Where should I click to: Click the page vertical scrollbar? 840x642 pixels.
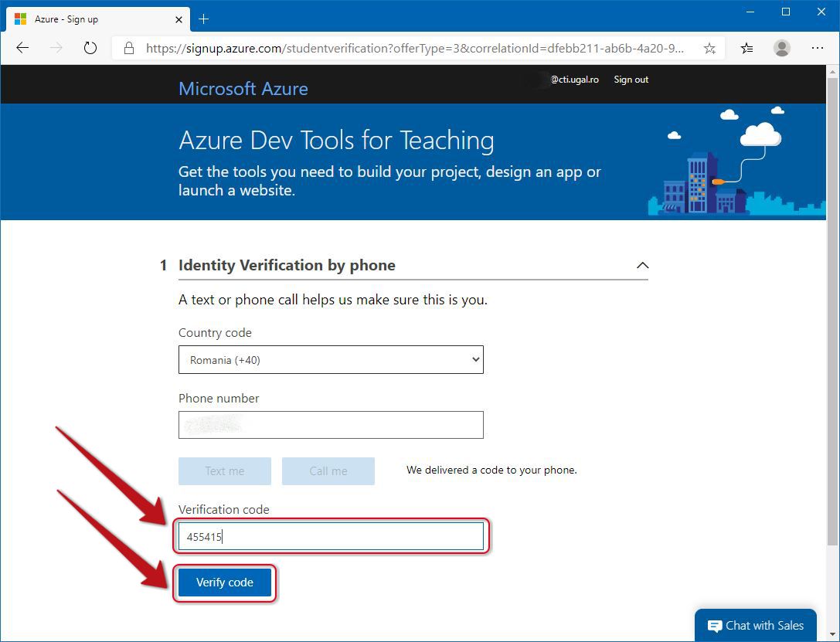[832, 313]
